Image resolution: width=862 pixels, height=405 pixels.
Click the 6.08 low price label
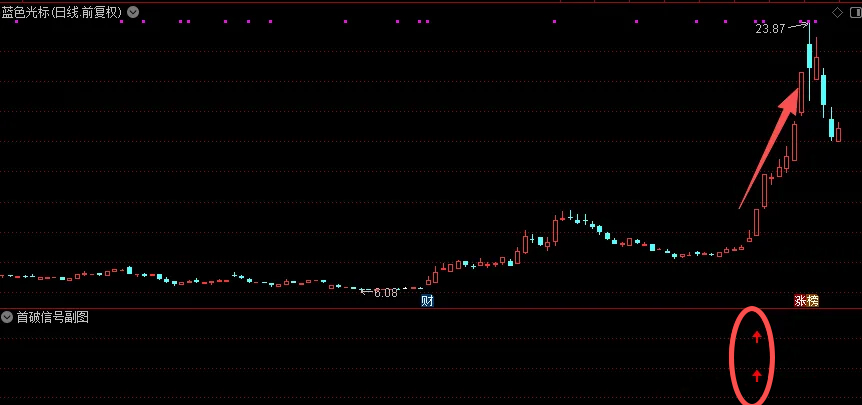click(385, 293)
